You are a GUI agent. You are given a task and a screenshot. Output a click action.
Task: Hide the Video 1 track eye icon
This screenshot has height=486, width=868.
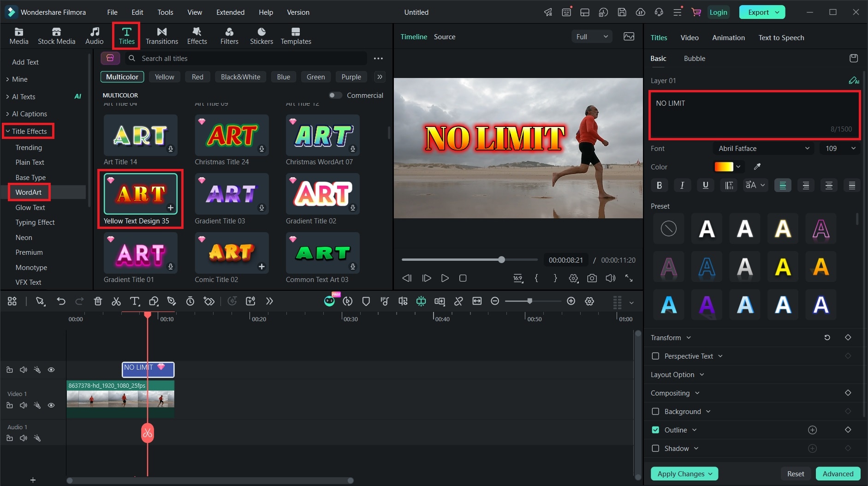[51, 405]
